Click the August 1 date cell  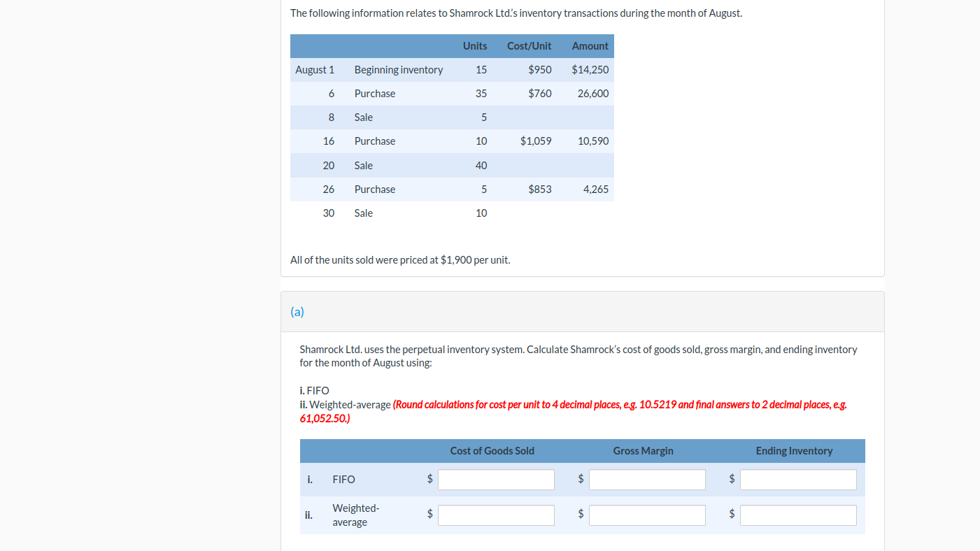[315, 70]
